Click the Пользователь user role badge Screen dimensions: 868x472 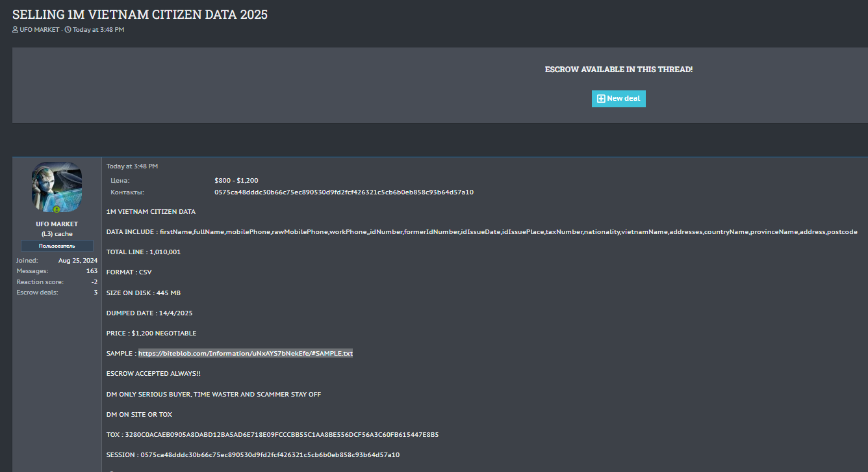pyautogui.click(x=57, y=246)
